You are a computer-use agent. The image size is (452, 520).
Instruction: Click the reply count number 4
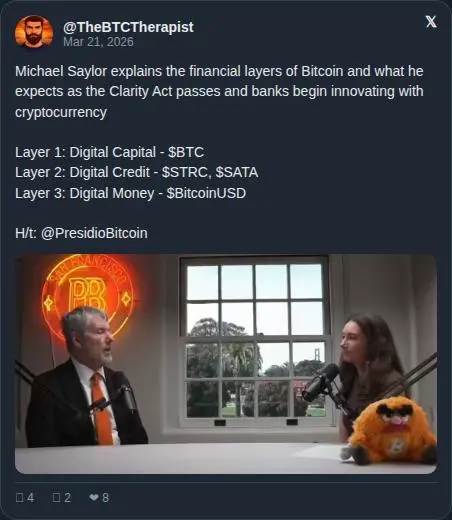point(30,498)
